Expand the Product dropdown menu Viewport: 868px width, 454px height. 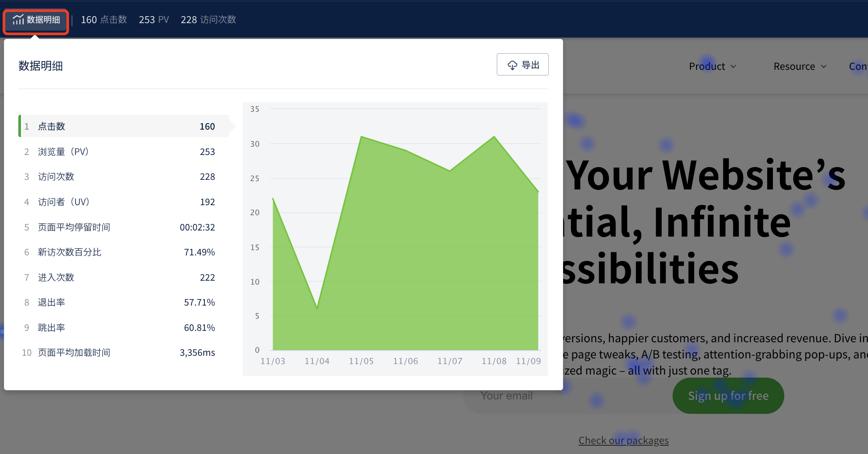point(712,66)
